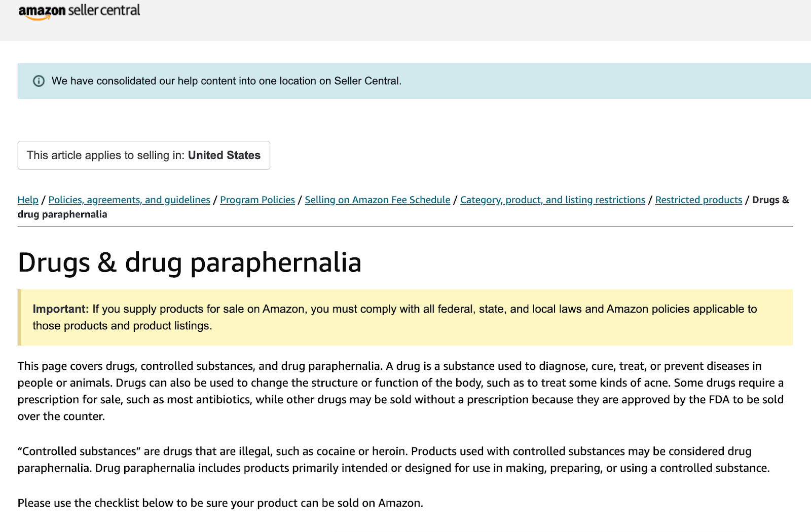Go to Category, product, and listing restrictions
The image size is (811, 532).
552,200
